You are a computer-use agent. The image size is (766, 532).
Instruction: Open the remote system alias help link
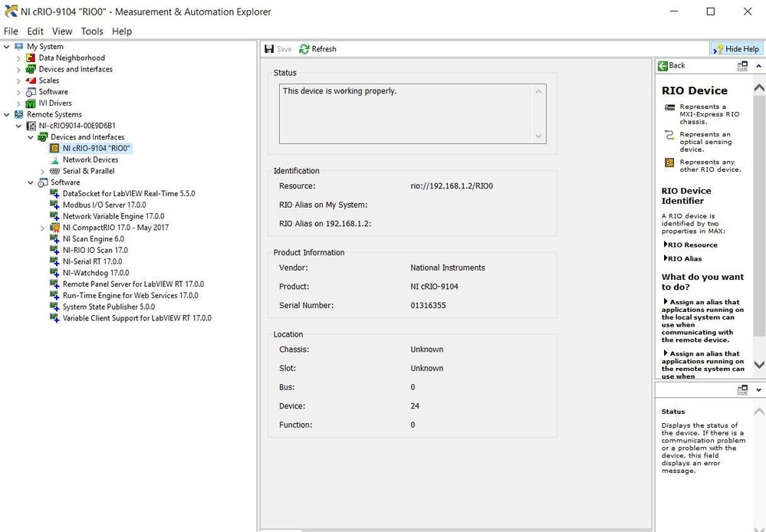point(703,365)
